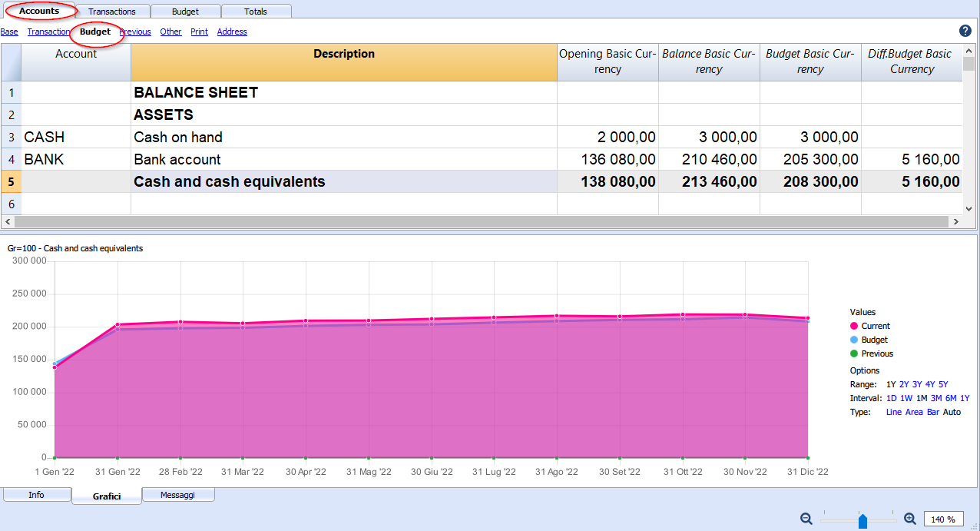
Task: Set chart interval to 1W
Action: [x=906, y=398]
